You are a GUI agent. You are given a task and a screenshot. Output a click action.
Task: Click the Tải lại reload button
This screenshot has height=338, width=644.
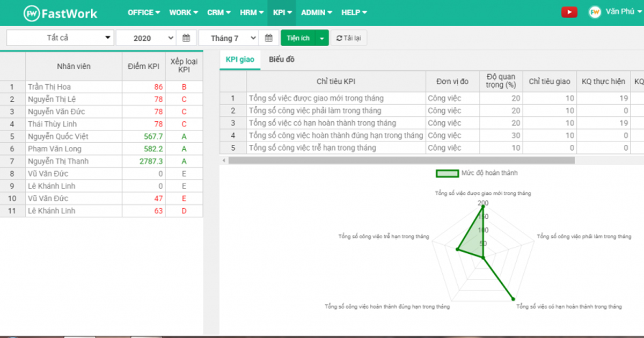click(349, 38)
